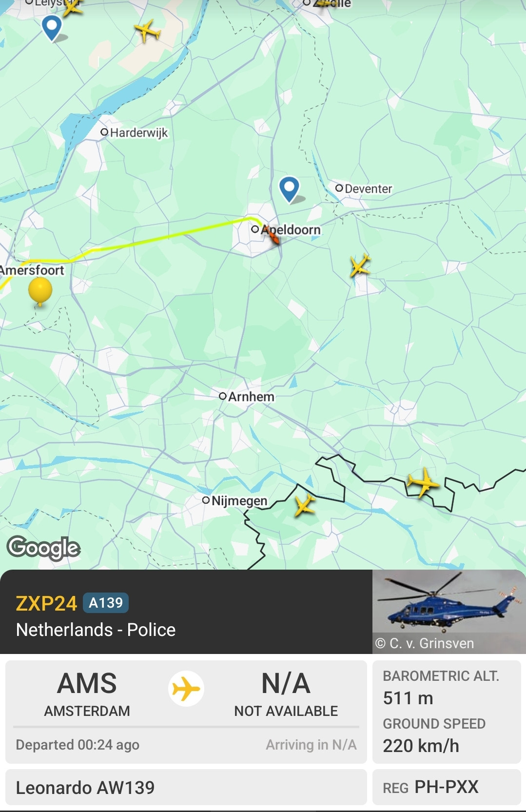
Task: Tap the N/A Not Available destination
Action: tap(286, 693)
